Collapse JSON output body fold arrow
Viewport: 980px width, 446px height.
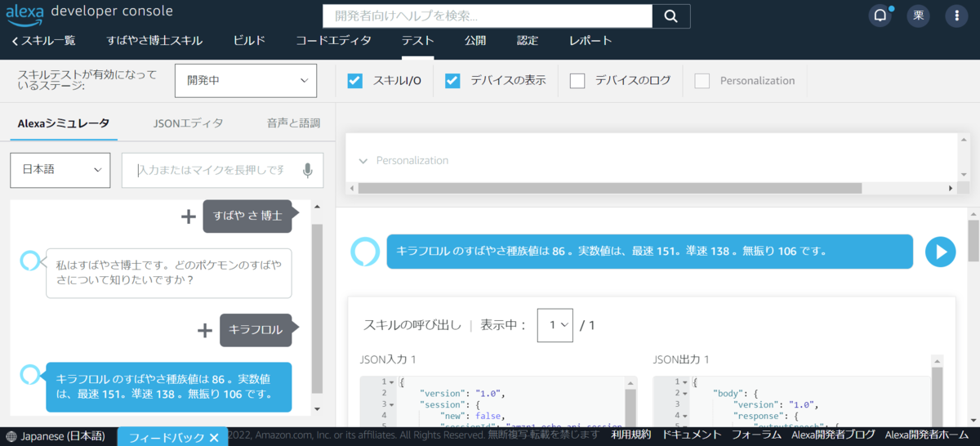click(x=684, y=393)
